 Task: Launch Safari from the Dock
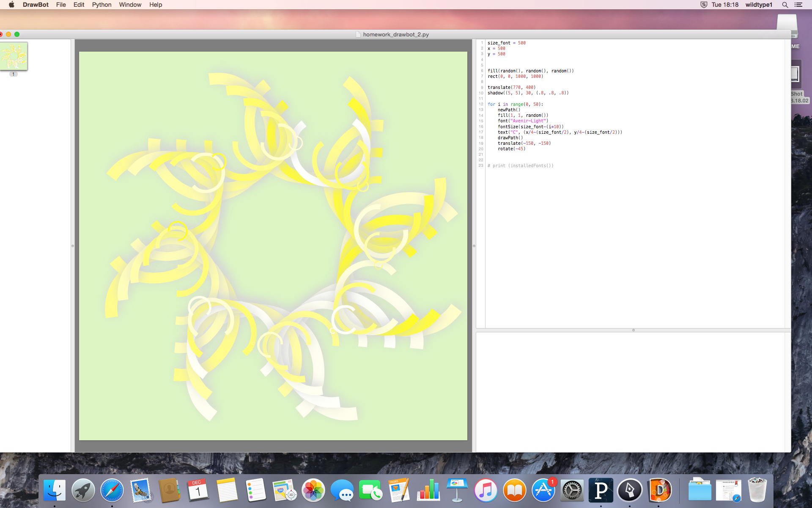point(112,491)
